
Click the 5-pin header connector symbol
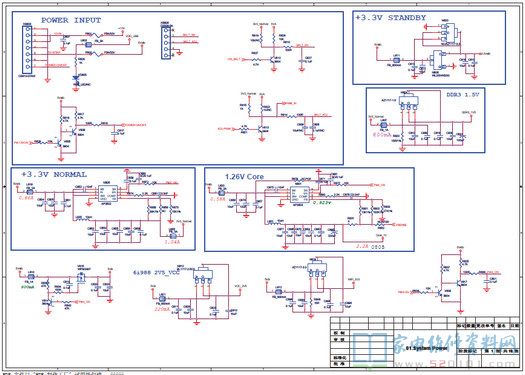[165, 42]
